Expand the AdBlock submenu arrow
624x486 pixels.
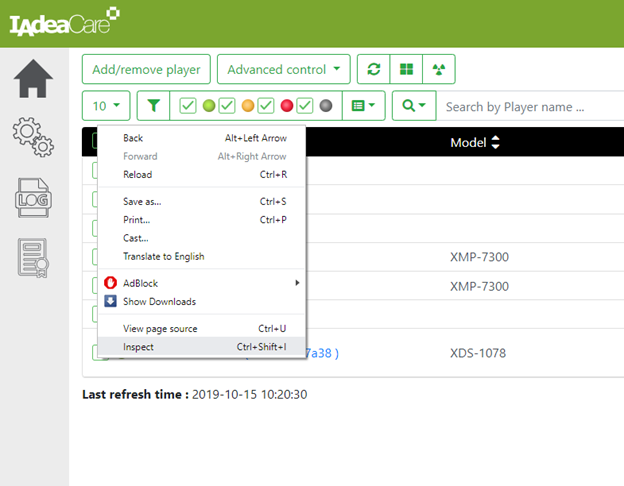(297, 283)
